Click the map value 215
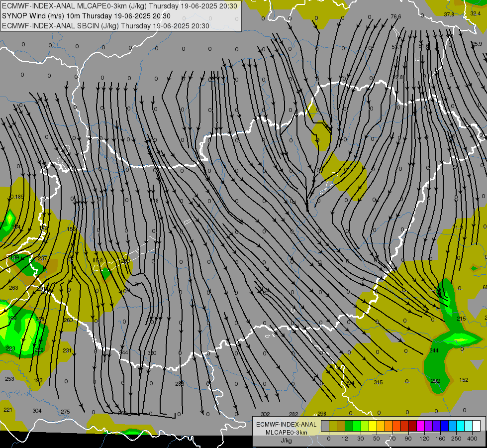The height and width of the screenshot is (448, 487). click(x=461, y=319)
